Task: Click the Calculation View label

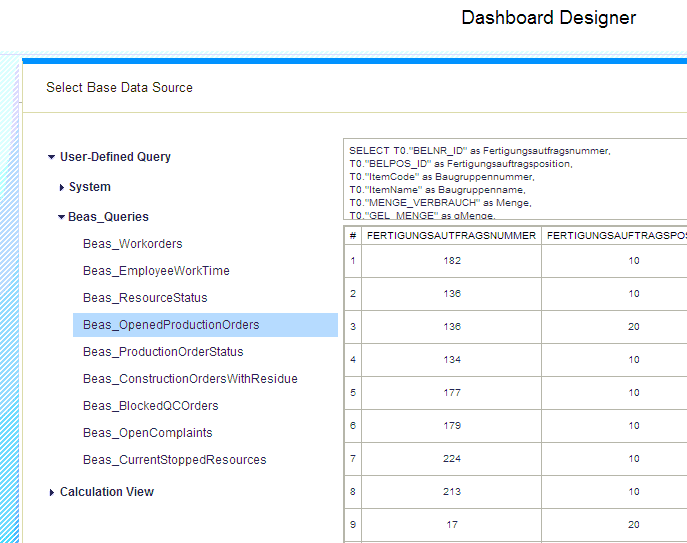Action: point(107,492)
